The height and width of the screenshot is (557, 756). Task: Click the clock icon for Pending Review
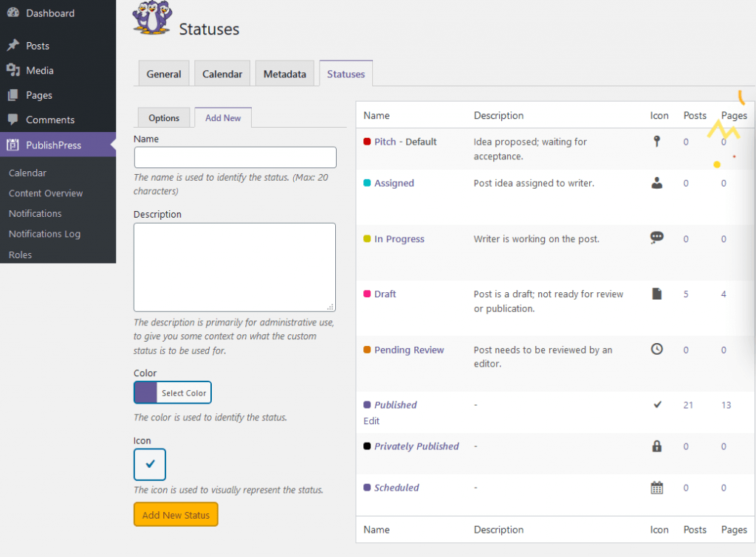pyautogui.click(x=656, y=349)
